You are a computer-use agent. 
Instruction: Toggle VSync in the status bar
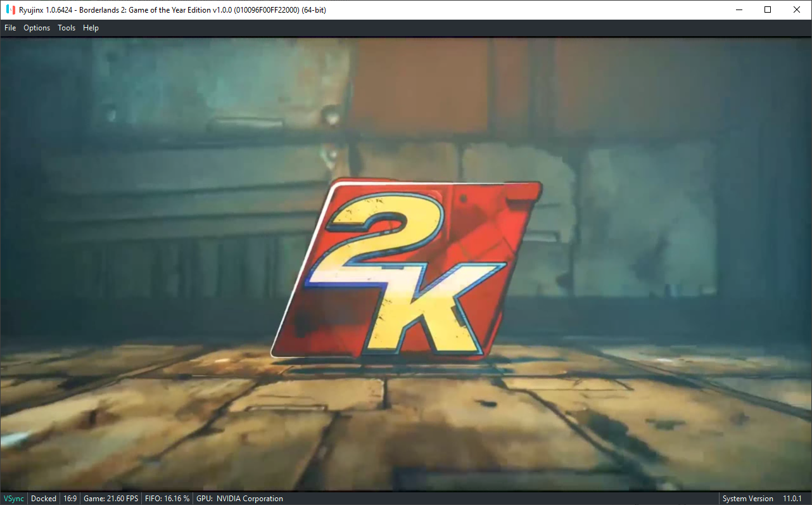(13, 499)
